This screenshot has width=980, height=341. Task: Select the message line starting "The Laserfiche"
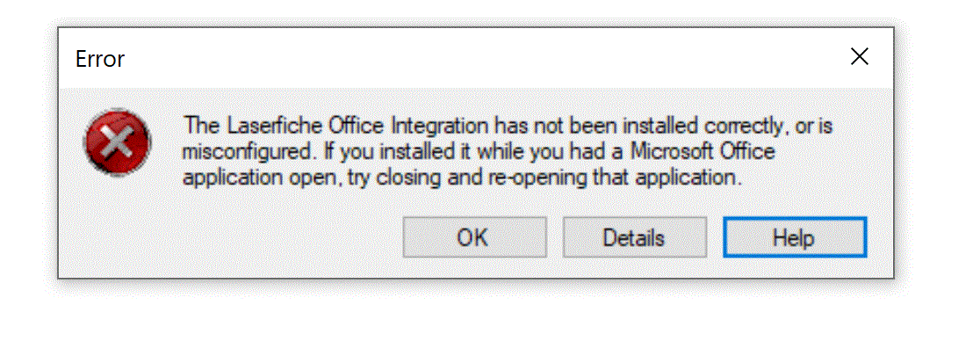point(508,127)
